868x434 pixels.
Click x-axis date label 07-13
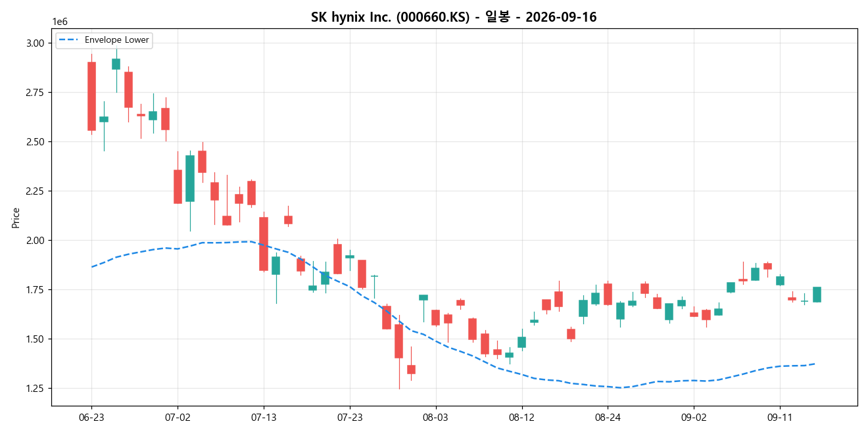click(x=264, y=417)
